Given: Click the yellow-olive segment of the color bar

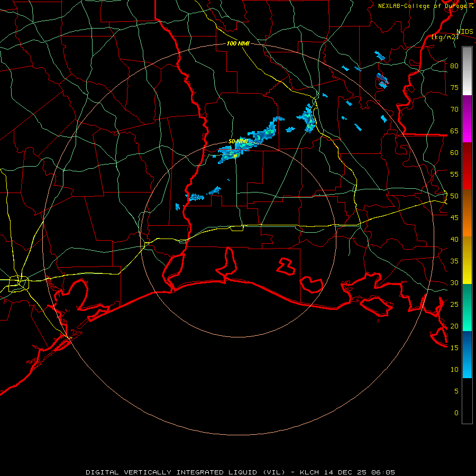Looking at the screenshot, I should tap(467, 260).
